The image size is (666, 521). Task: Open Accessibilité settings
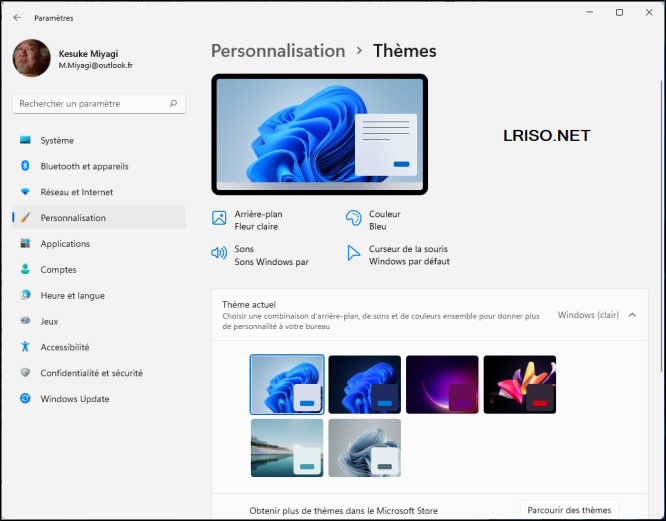point(64,347)
